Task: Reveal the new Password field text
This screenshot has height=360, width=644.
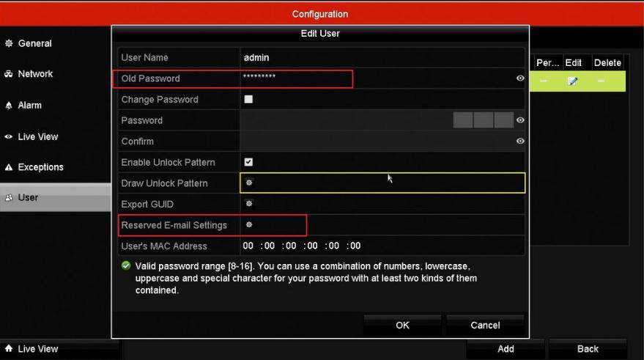Action: click(520, 120)
